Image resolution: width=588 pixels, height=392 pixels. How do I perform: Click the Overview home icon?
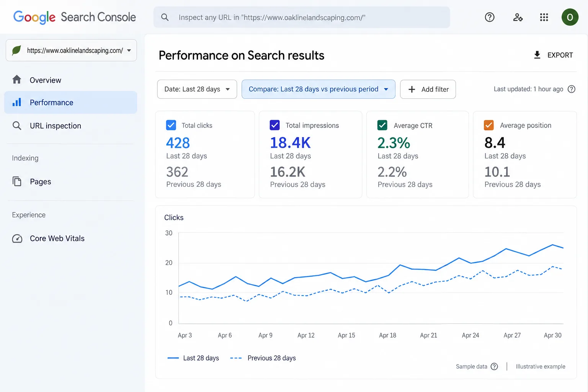pos(17,80)
